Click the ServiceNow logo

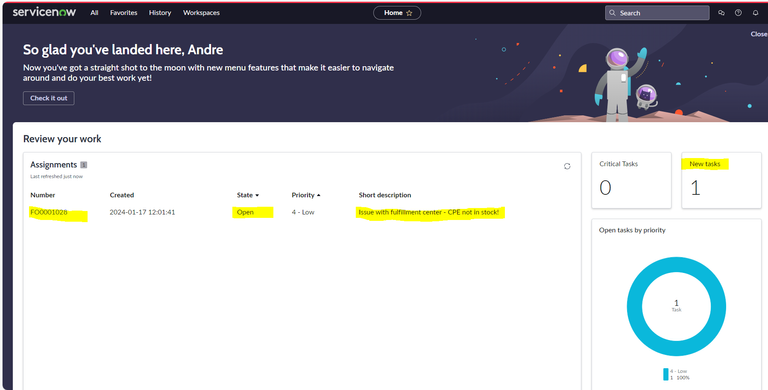coord(44,12)
